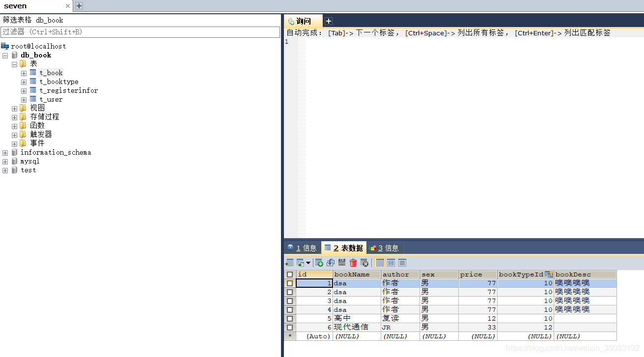Viewport: 644px width, 357px height.
Task: Click the root@localhost server icon
Action: coord(5,46)
